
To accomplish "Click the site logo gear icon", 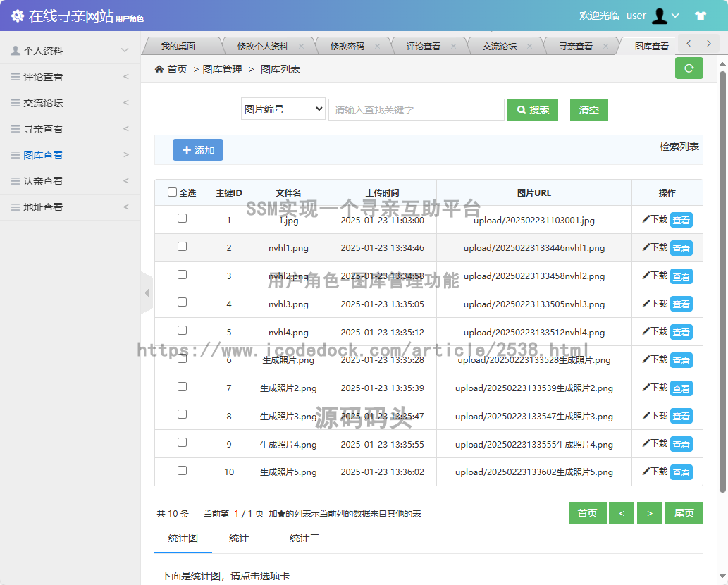I will (18, 16).
